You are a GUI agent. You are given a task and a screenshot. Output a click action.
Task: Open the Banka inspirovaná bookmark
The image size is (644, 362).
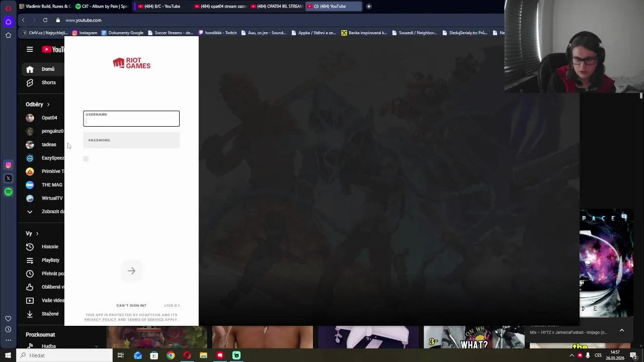pos(364,33)
